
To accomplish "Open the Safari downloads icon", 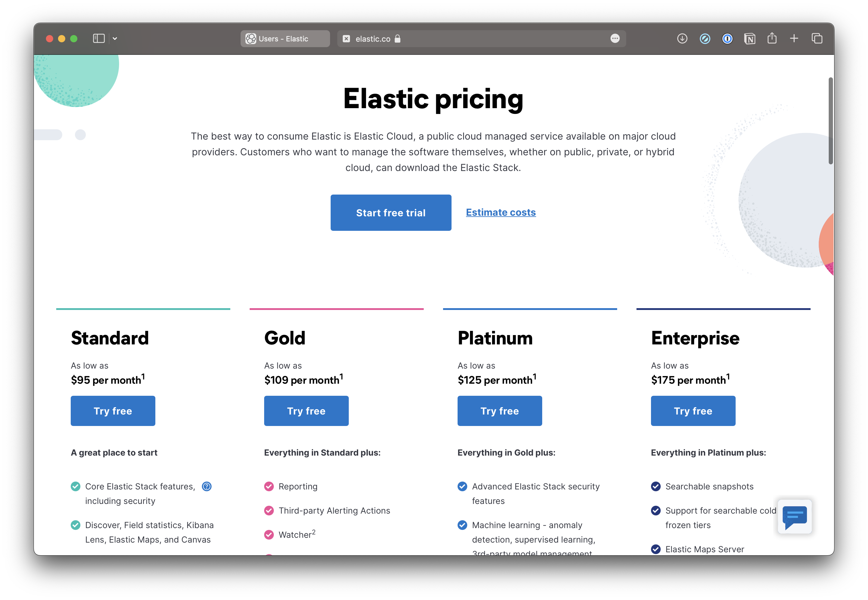I will [x=682, y=39].
